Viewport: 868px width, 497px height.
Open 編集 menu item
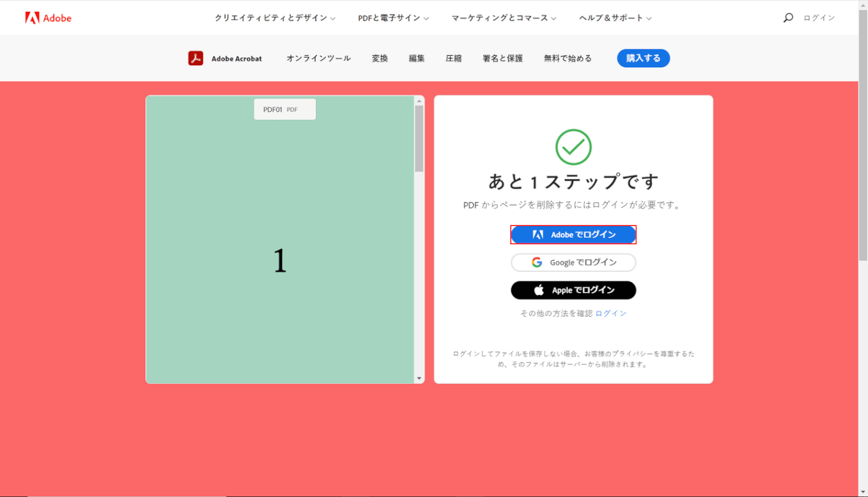click(x=417, y=58)
